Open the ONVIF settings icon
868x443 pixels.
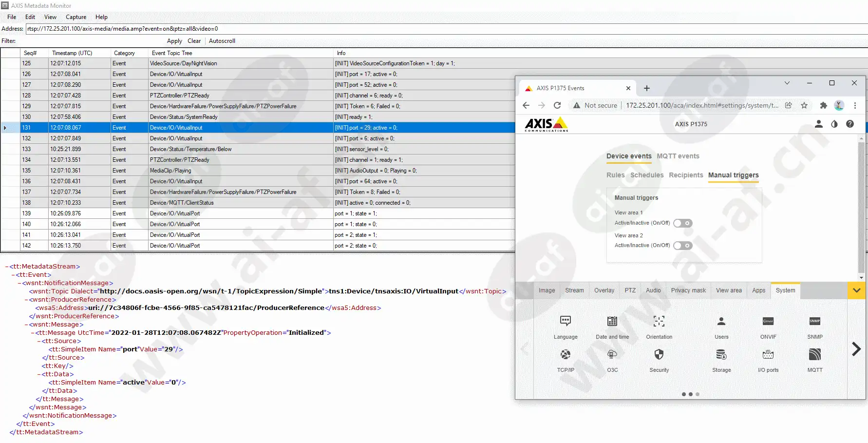[768, 321]
